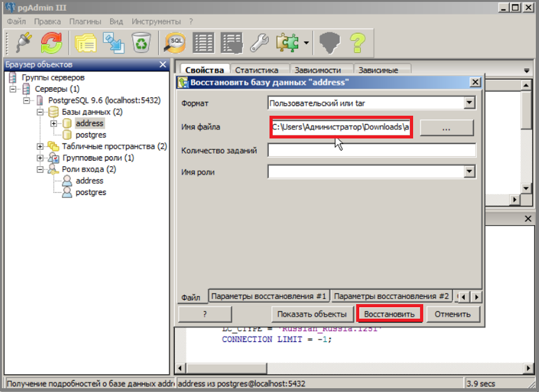Expand the Табличные пространства node

click(x=40, y=146)
